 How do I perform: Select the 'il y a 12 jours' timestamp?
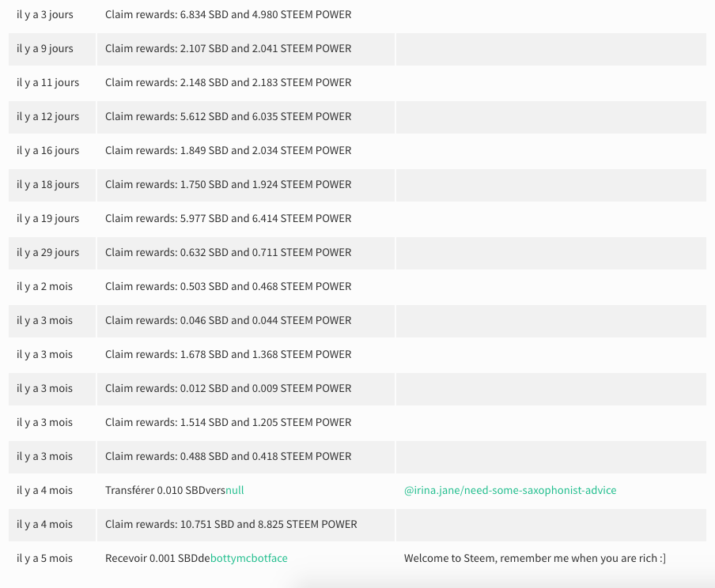pos(48,117)
